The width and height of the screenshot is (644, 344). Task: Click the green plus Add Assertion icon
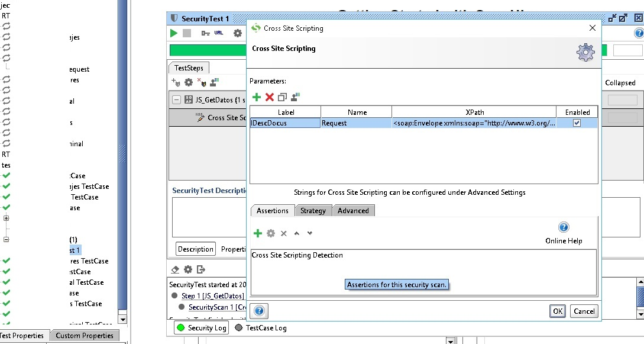pyautogui.click(x=257, y=233)
